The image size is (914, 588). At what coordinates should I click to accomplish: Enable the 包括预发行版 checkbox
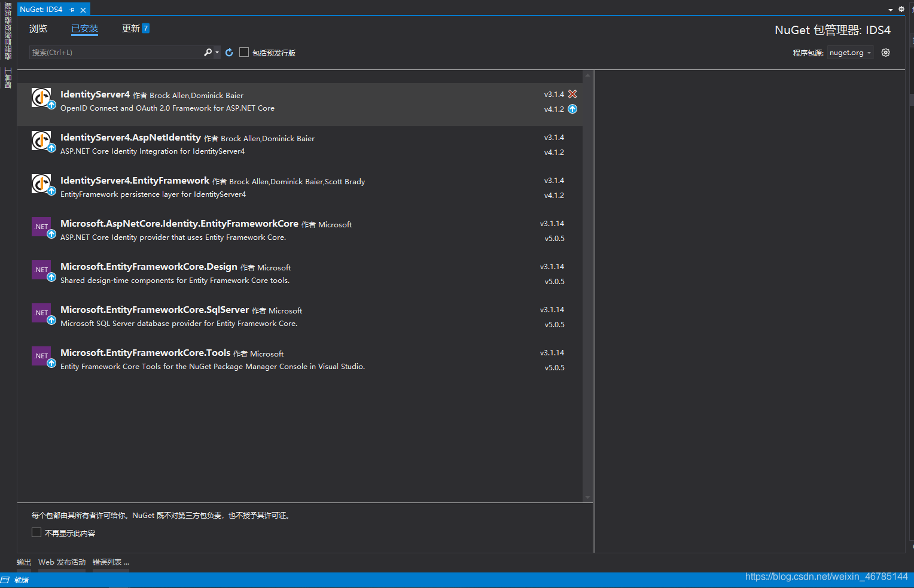click(x=244, y=52)
